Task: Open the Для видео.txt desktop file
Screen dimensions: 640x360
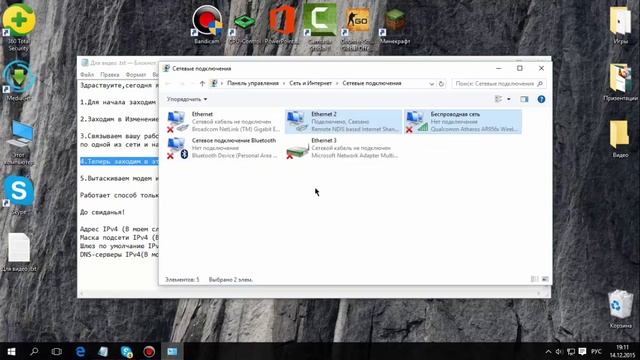Action: [x=19, y=252]
